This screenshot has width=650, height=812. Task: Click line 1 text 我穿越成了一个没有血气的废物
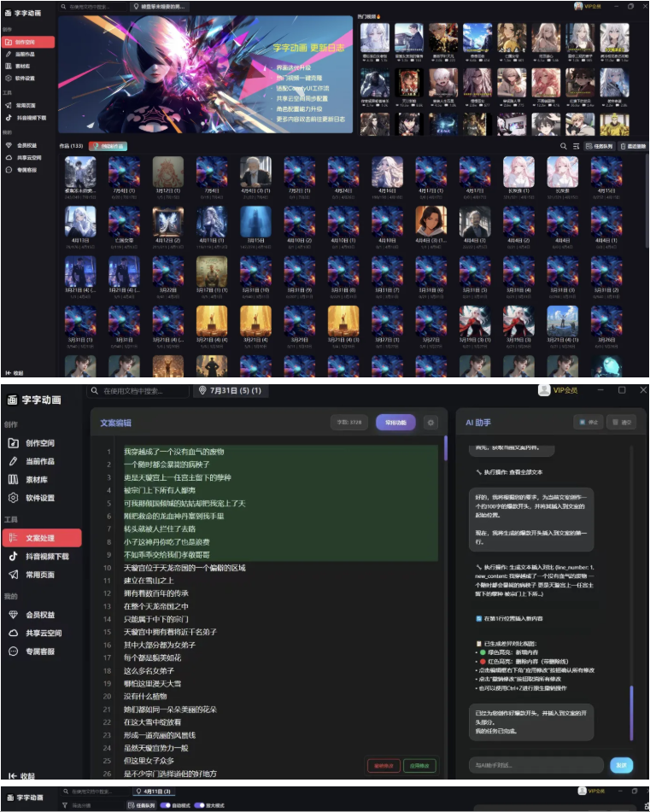coord(173,452)
